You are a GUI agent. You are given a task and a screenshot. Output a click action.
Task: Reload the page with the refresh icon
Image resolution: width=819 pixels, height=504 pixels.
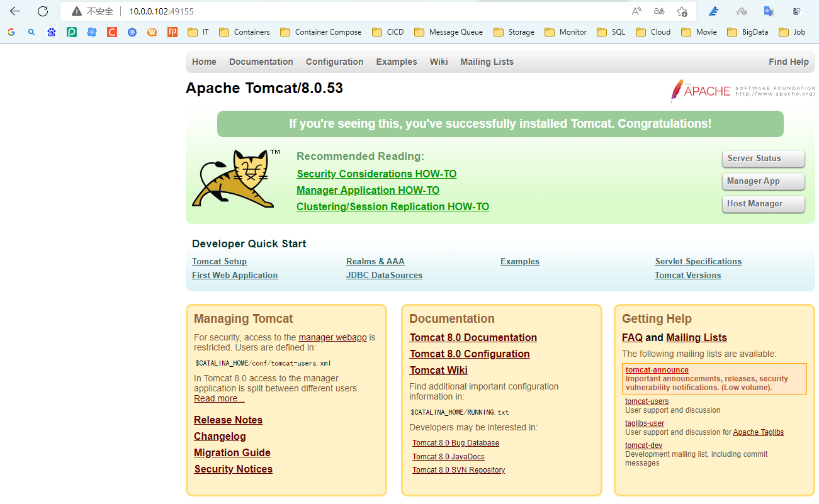point(43,11)
